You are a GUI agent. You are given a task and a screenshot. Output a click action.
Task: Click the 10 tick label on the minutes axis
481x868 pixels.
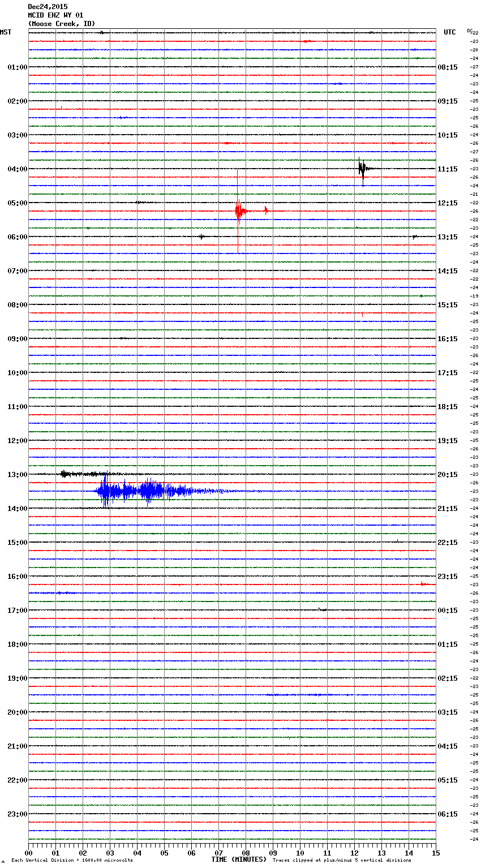click(x=300, y=853)
